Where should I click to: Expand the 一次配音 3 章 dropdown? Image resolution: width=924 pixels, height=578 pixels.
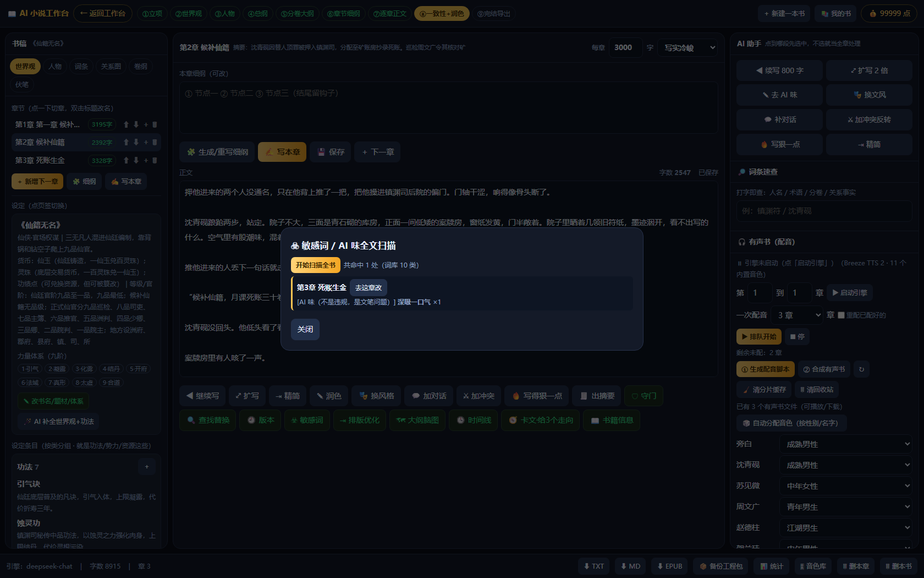tap(798, 315)
